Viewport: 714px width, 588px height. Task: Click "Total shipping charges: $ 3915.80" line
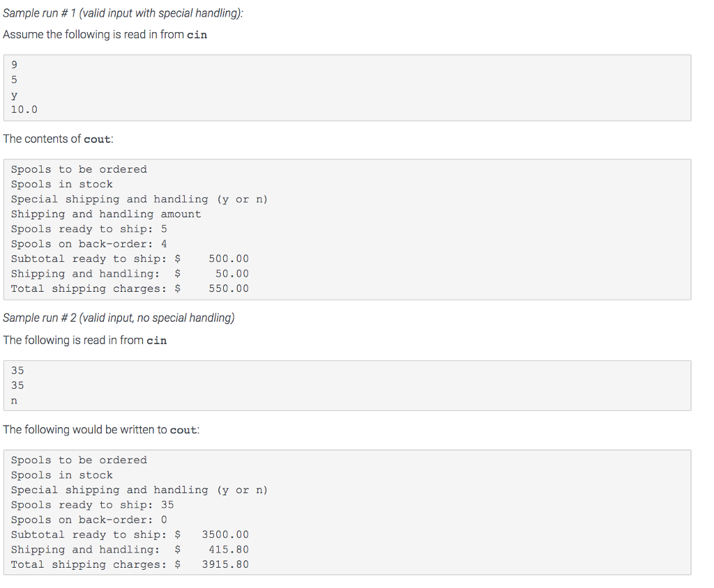tap(129, 564)
